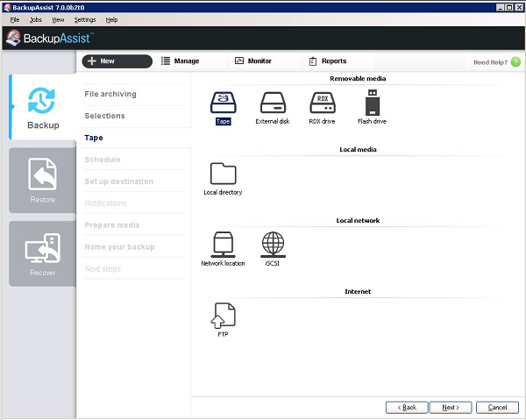Viewport: 526px width, 420px height.
Task: Open the File menu
Action: [x=15, y=20]
